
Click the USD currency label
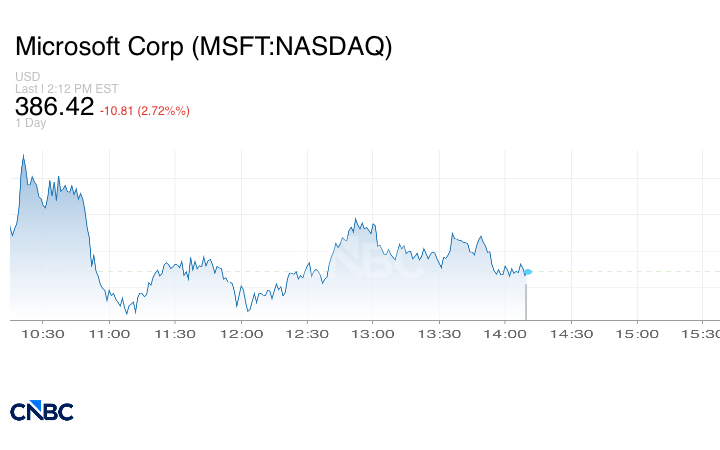point(27,76)
